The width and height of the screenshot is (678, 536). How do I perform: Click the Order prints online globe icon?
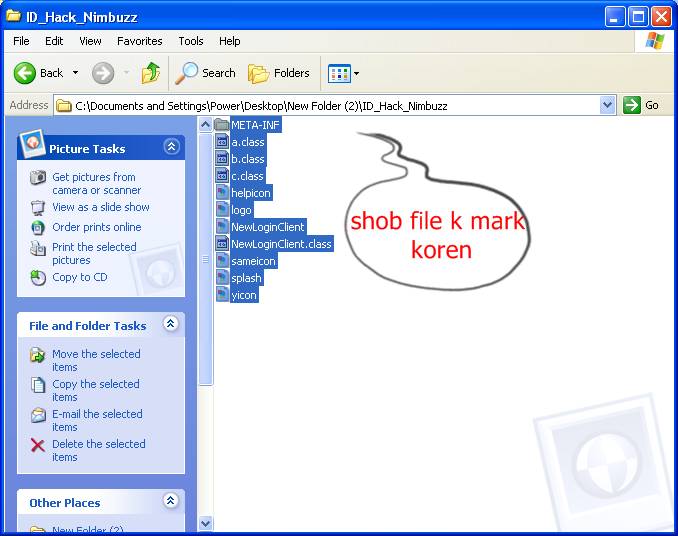pyautogui.click(x=38, y=227)
